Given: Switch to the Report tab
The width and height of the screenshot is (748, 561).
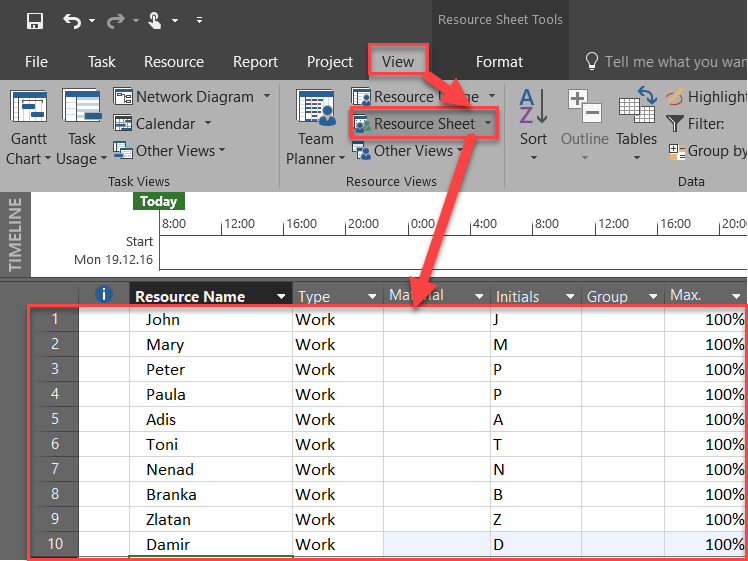Looking at the screenshot, I should (x=255, y=62).
